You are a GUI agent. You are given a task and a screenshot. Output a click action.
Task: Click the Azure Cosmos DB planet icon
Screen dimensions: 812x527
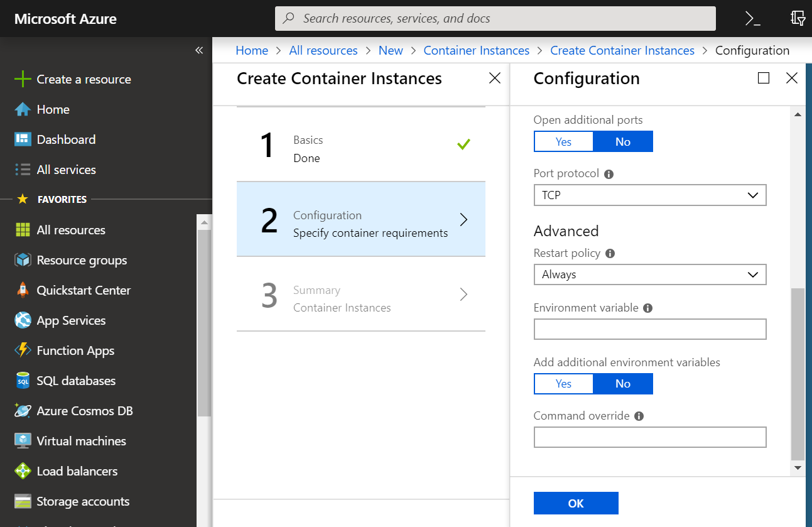(x=23, y=411)
